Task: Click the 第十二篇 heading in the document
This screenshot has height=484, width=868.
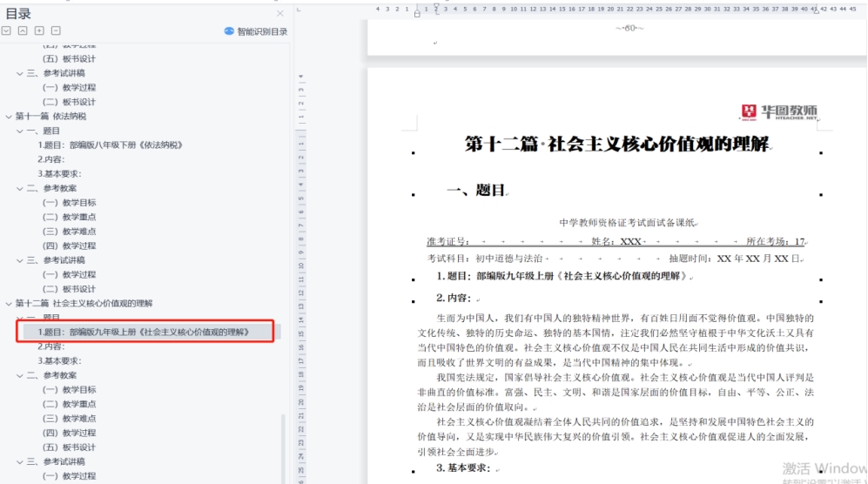Action: [x=616, y=145]
